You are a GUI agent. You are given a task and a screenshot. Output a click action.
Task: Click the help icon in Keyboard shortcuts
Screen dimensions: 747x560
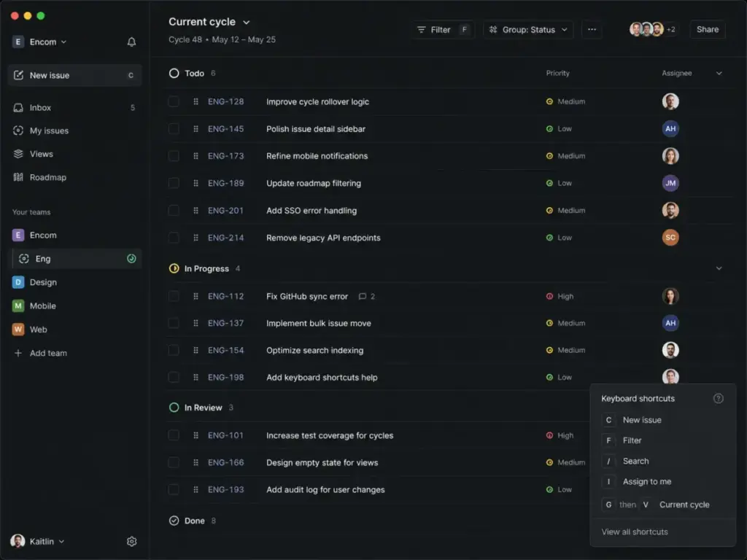pyautogui.click(x=718, y=399)
